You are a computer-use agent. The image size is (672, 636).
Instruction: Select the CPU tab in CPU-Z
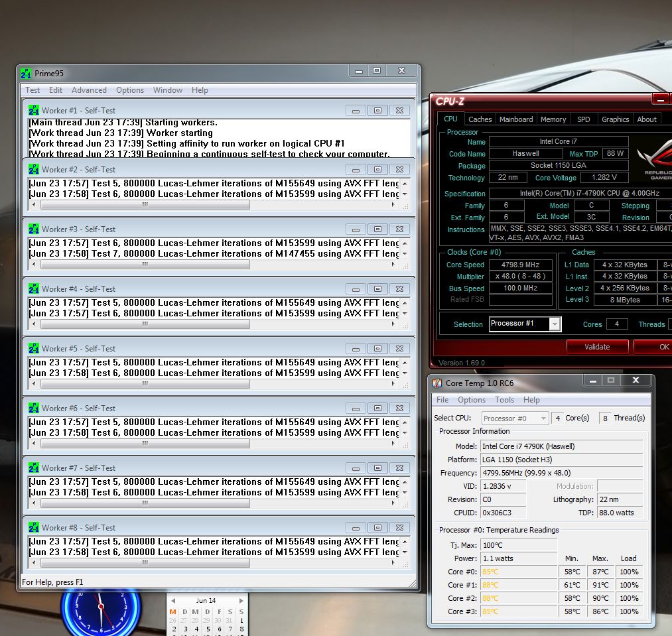(x=450, y=119)
